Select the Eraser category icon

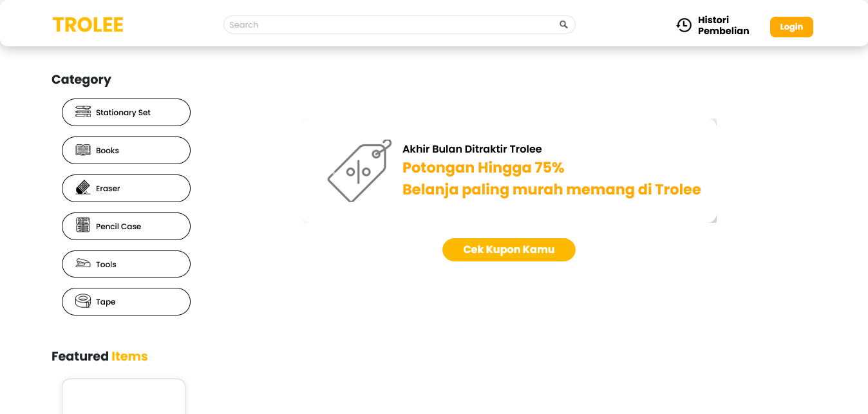(83, 188)
